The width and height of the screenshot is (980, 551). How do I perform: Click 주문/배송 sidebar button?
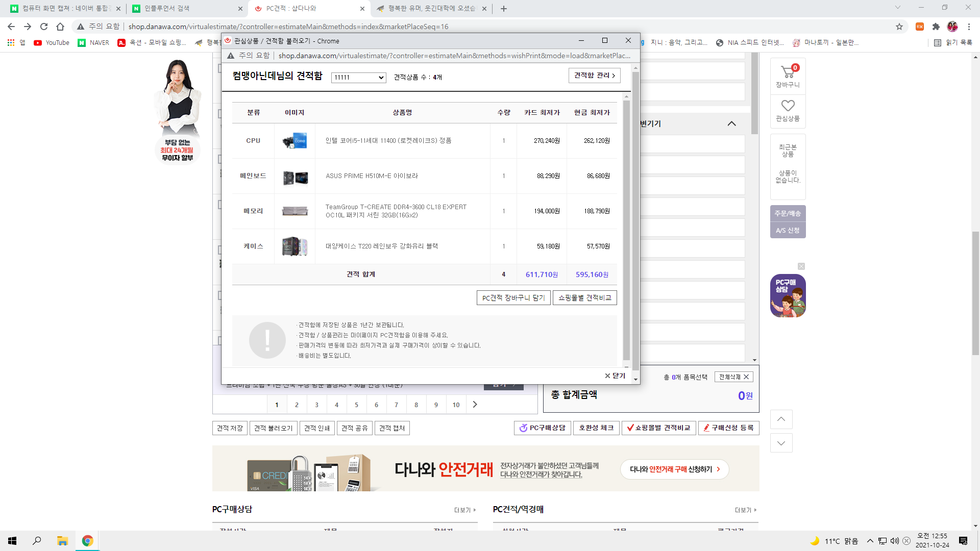788,214
